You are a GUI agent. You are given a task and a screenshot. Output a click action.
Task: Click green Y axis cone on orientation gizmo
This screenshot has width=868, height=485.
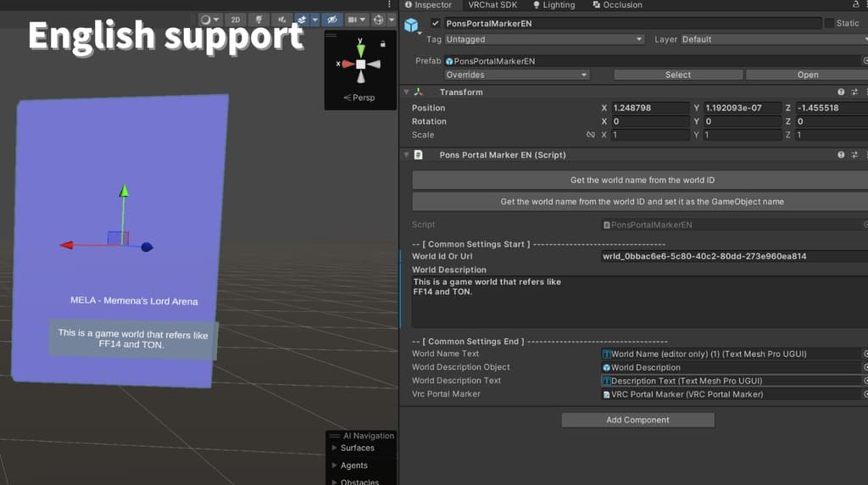[360, 50]
